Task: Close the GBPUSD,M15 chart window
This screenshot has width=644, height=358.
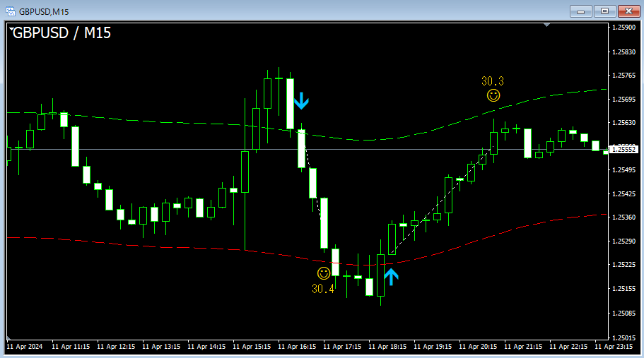Action: (x=629, y=11)
